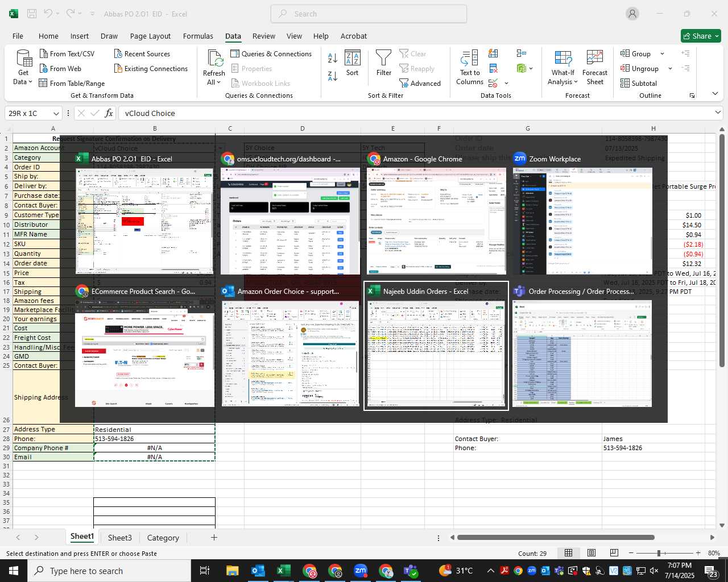This screenshot has height=582, width=728.
Task: Sort A to Z ascending
Action: click(333, 57)
